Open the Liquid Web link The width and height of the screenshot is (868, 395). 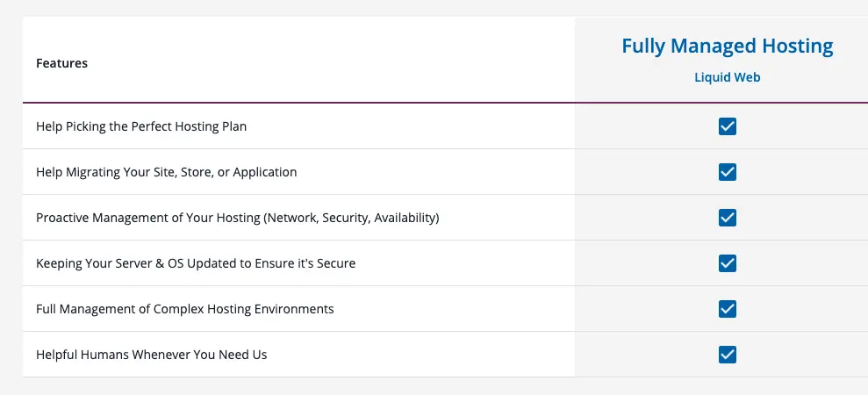pos(728,77)
